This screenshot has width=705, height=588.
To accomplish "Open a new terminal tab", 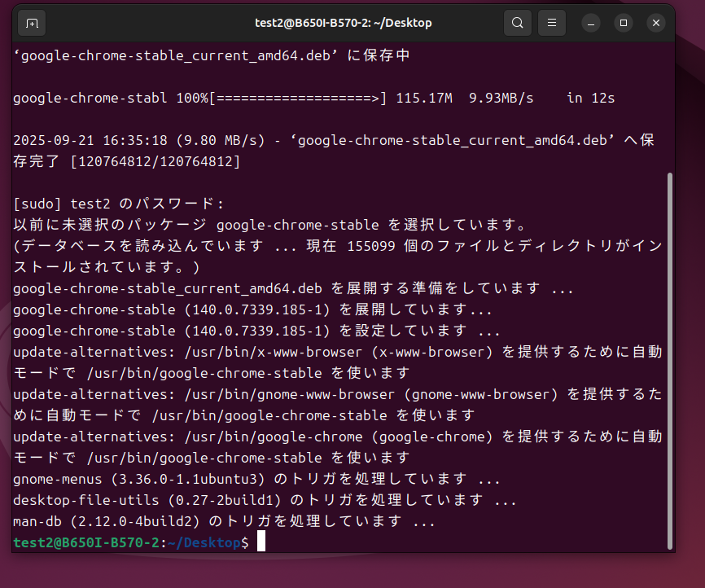I will coord(32,23).
